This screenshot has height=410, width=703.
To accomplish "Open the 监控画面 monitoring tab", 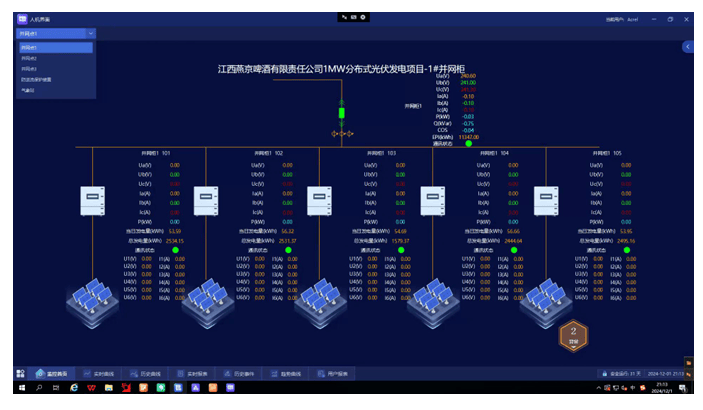I will [52, 374].
